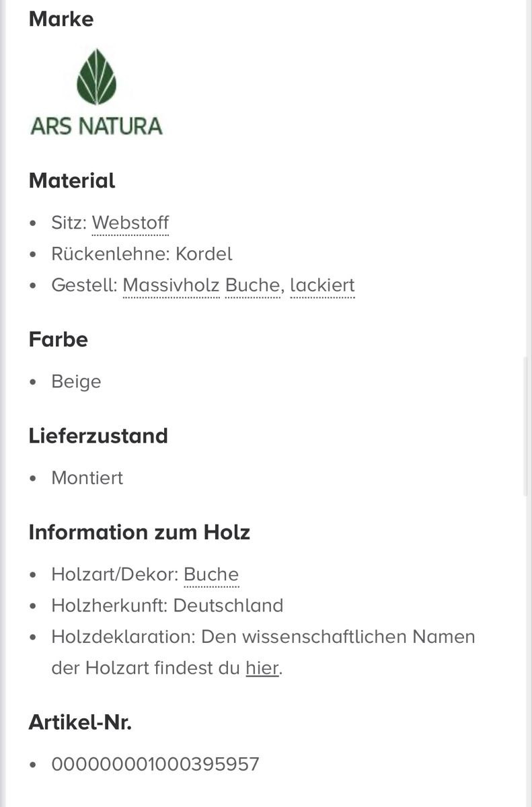Viewport: 532px width, 807px height.
Task: Follow the 'hier' wood declaration link
Action: pyautogui.click(x=262, y=668)
